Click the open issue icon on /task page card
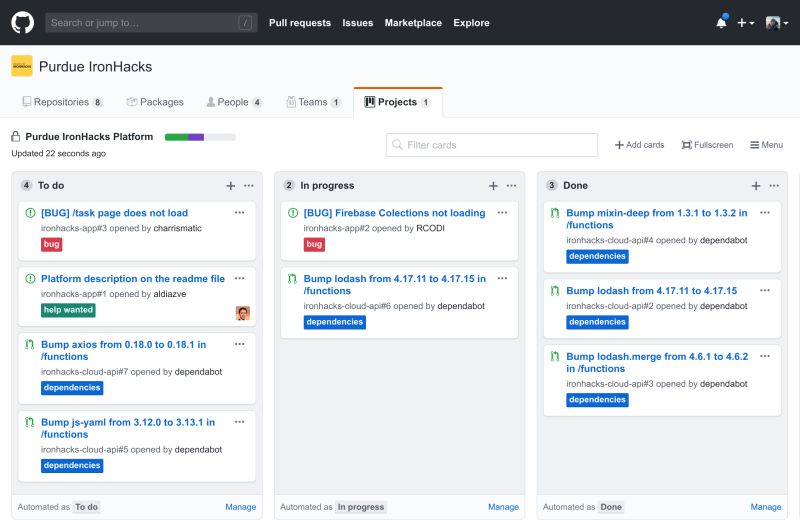The height and width of the screenshot is (531, 800). point(30,213)
